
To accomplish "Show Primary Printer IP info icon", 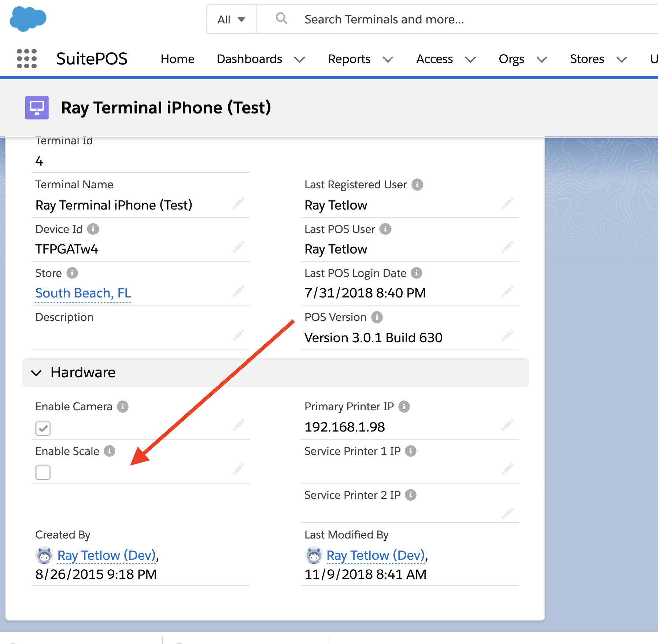I will pos(404,407).
